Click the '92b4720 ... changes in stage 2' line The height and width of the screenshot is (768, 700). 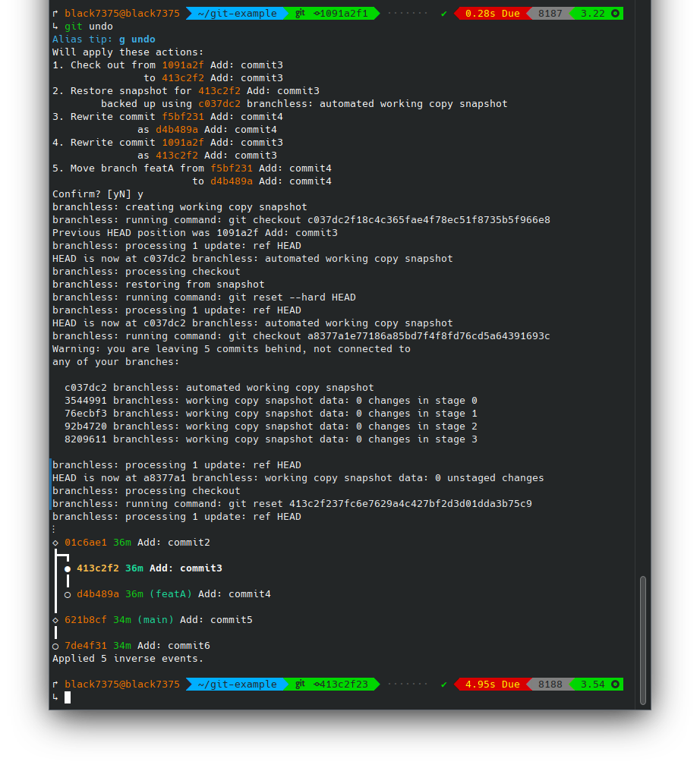pyautogui.click(x=271, y=426)
